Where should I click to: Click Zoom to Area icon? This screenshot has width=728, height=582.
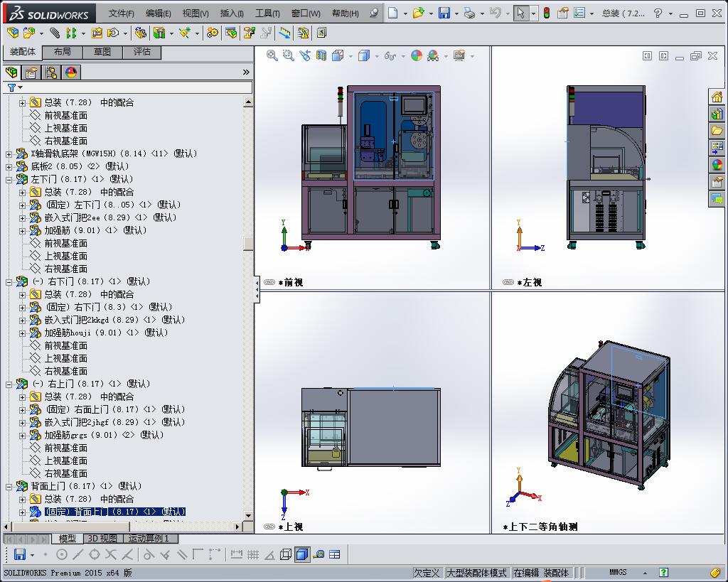coord(289,55)
